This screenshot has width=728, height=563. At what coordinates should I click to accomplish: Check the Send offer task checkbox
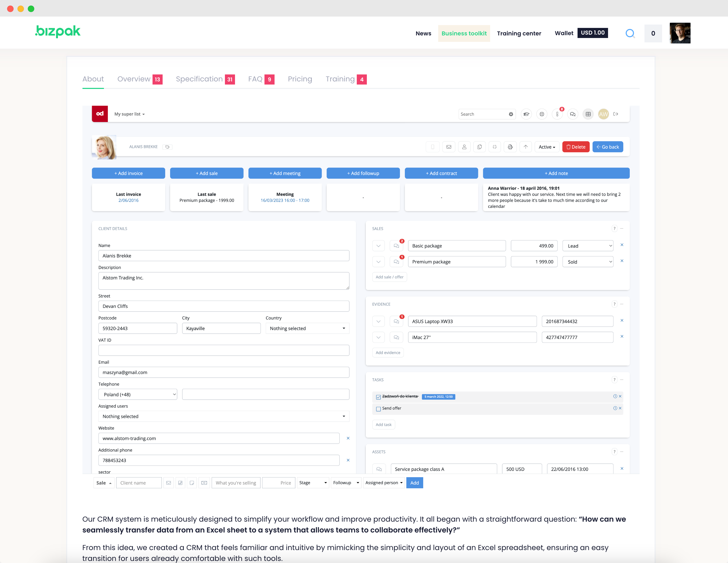[378, 409]
